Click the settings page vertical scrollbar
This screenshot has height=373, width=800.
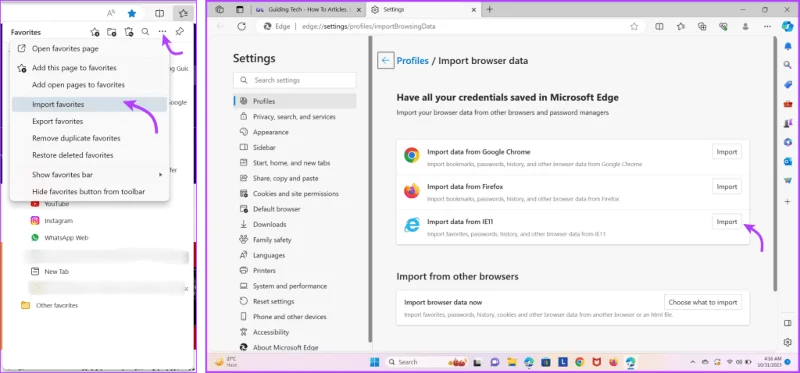click(775, 163)
